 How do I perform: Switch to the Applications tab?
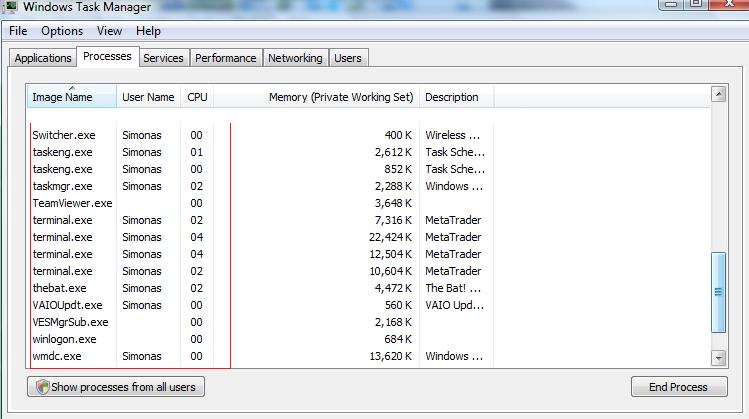43,58
